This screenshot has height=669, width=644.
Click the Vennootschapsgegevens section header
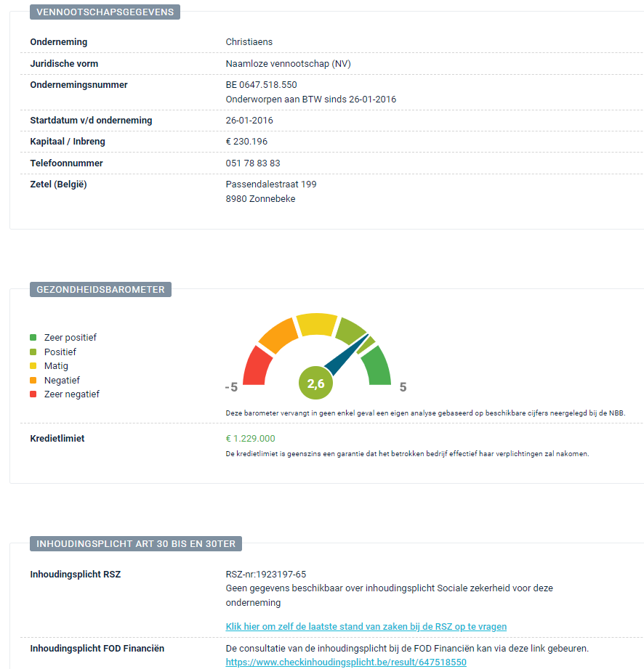pyautogui.click(x=105, y=12)
